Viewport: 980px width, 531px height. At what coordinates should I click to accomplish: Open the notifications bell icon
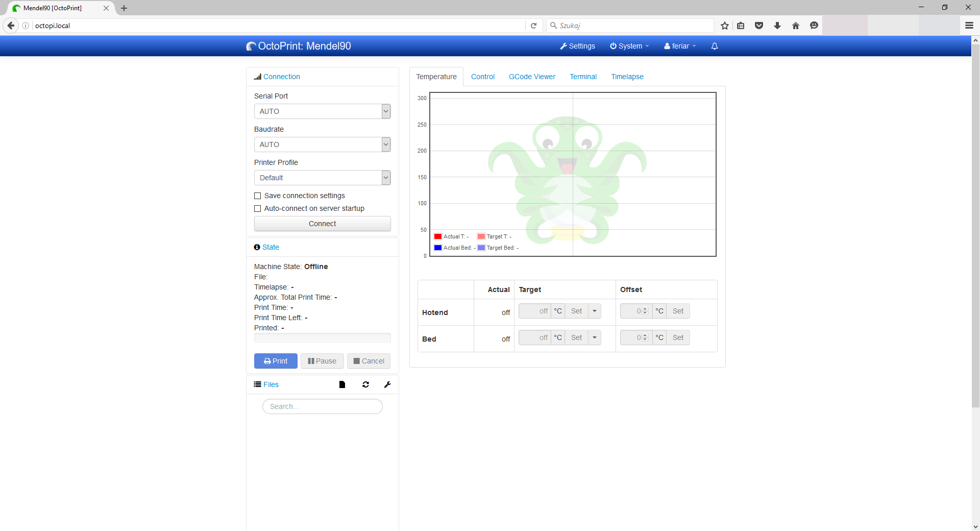point(715,46)
